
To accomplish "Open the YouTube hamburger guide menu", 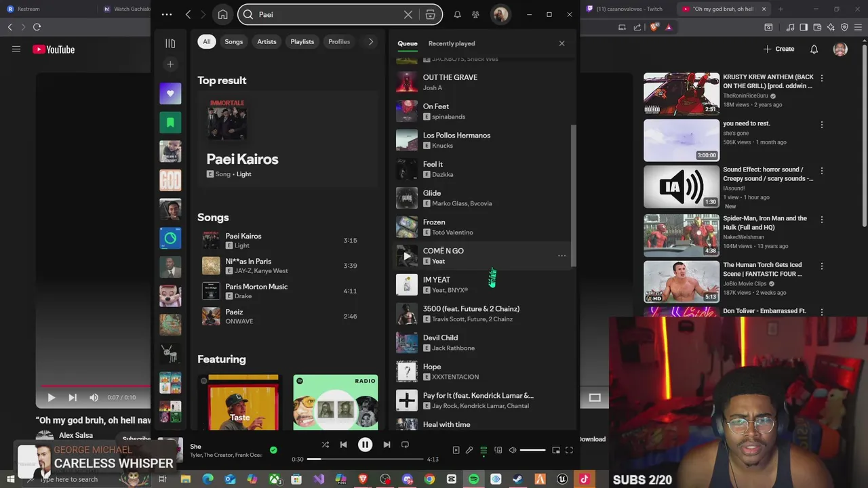I will [16, 49].
